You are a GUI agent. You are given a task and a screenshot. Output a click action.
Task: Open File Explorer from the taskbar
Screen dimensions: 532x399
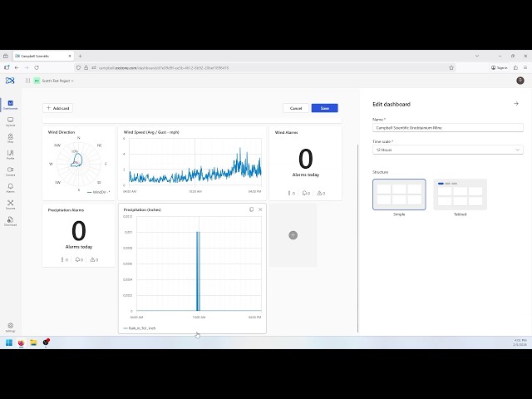[33, 342]
